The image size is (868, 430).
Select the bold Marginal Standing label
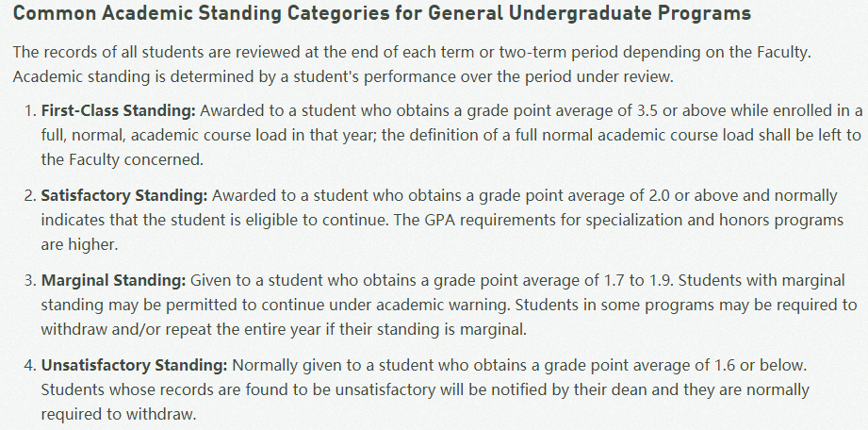pos(113,281)
